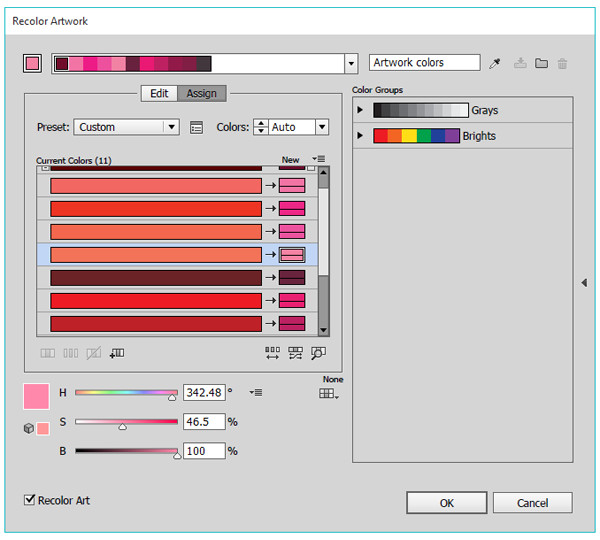
Task: Click the New Color Group folder icon
Action: pos(541,63)
